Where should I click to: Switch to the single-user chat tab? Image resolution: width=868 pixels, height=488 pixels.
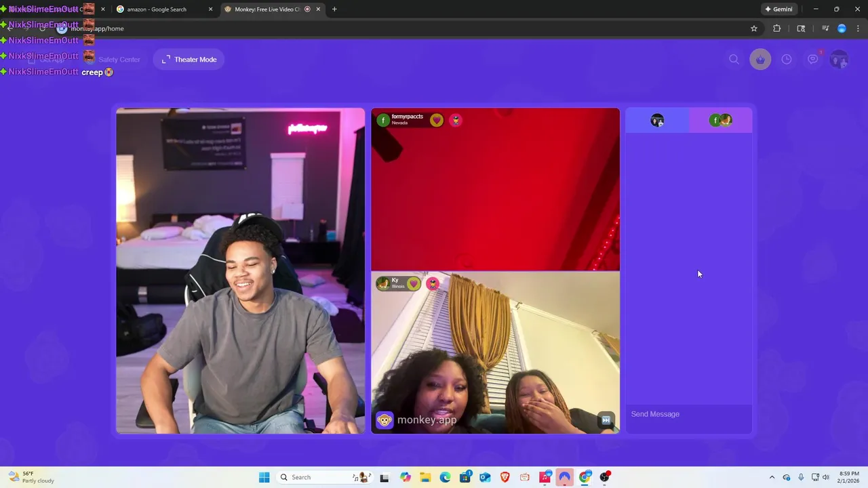coord(657,121)
